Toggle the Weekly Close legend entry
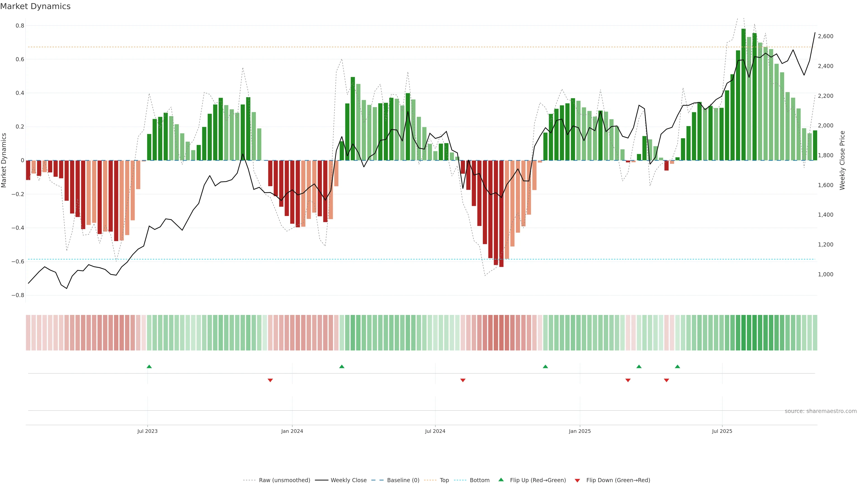The height and width of the screenshot is (488, 868). pos(348,480)
